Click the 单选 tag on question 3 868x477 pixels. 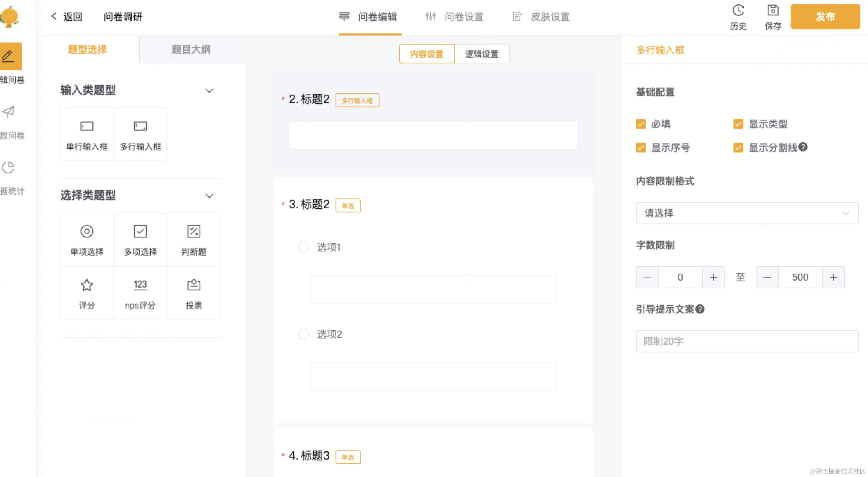tap(348, 206)
